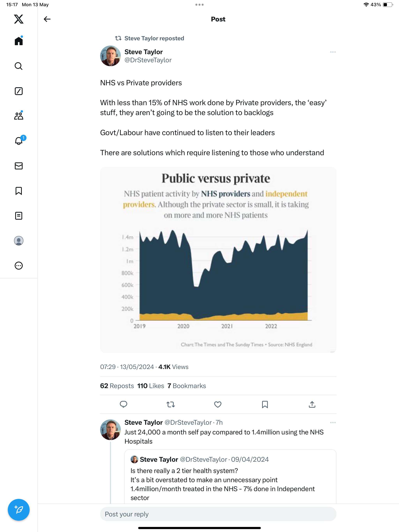Open the Messages envelope icon
The width and height of the screenshot is (399, 532).
click(19, 166)
